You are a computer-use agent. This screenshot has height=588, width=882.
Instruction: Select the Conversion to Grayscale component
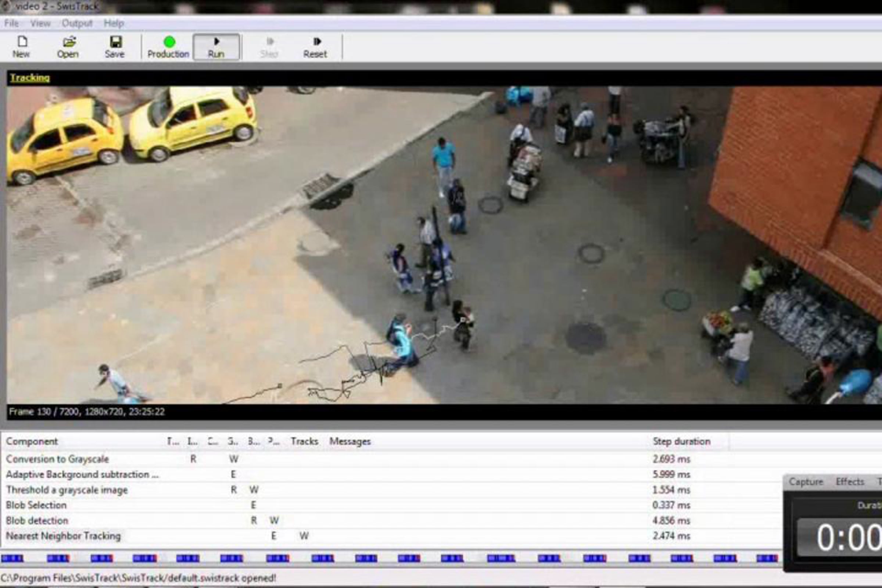click(57, 459)
